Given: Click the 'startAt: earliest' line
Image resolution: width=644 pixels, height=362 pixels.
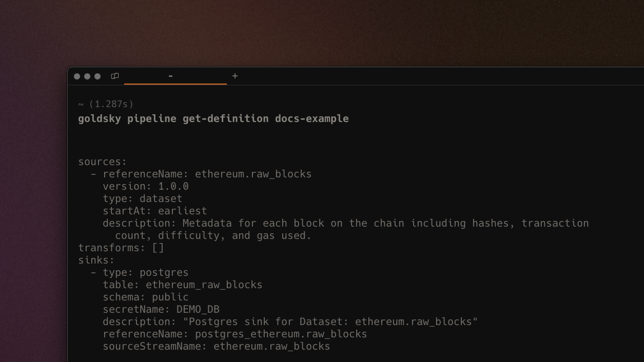Looking at the screenshot, I should [x=155, y=211].
